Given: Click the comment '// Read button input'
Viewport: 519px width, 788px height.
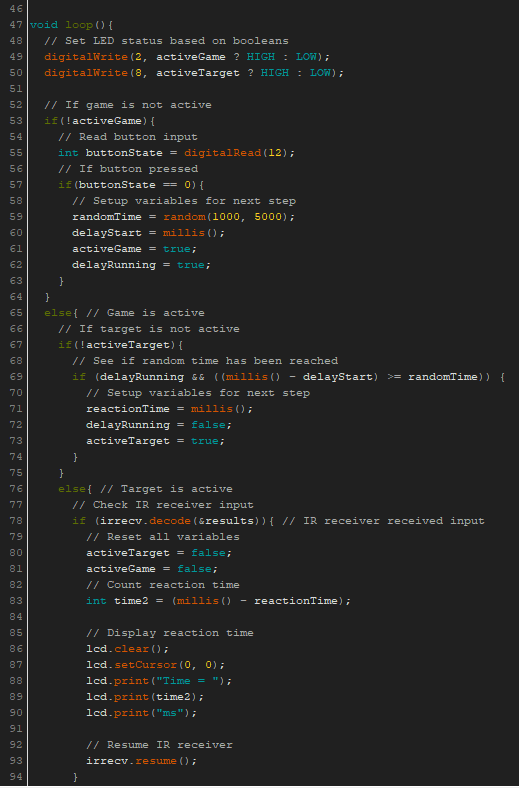Looking at the screenshot, I should (128, 137).
